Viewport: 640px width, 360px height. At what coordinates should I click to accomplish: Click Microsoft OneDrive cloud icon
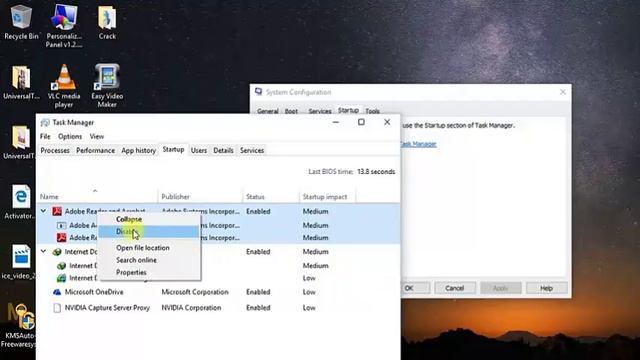(x=57, y=292)
